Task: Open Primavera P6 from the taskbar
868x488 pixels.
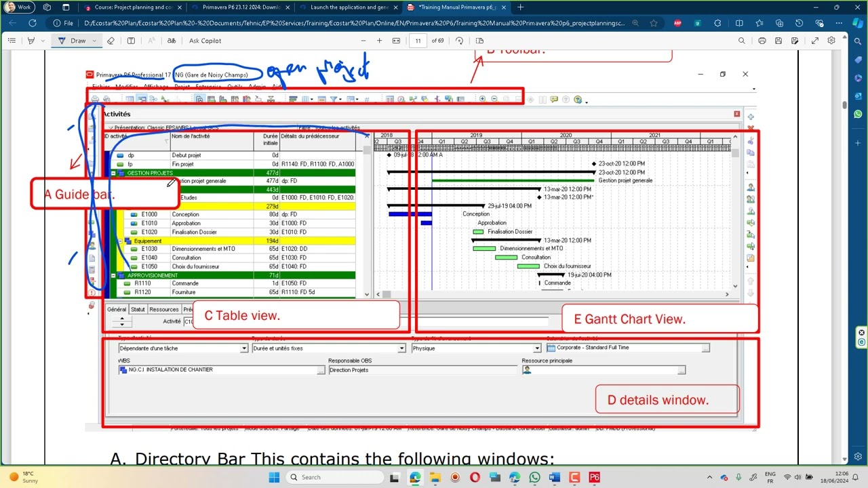Action: 594,477
